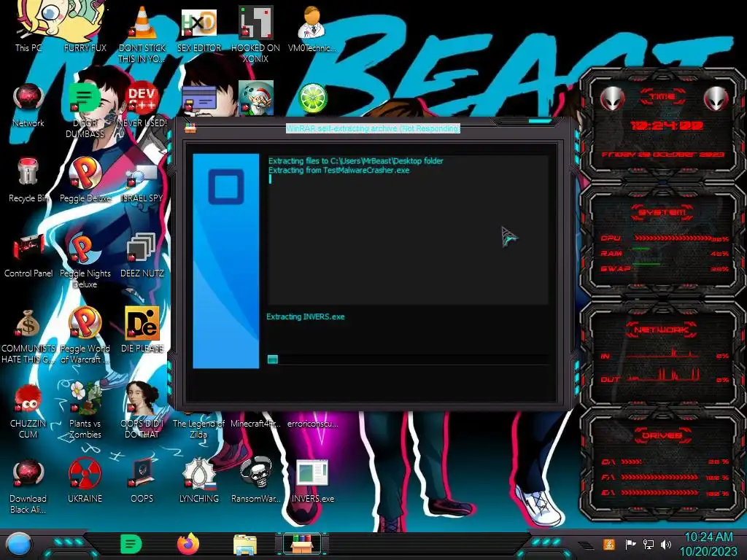Open the OOPS laptop shortcut
The image size is (747, 560).
pos(142,480)
